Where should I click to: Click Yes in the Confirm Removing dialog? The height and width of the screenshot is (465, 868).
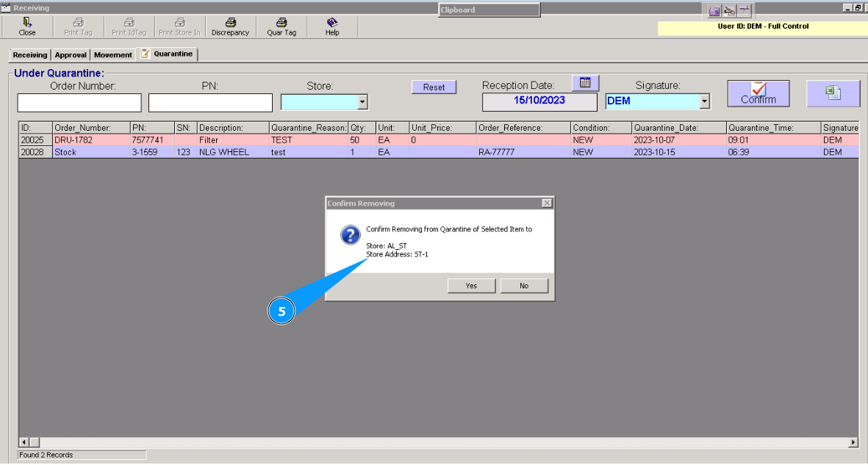tap(471, 286)
